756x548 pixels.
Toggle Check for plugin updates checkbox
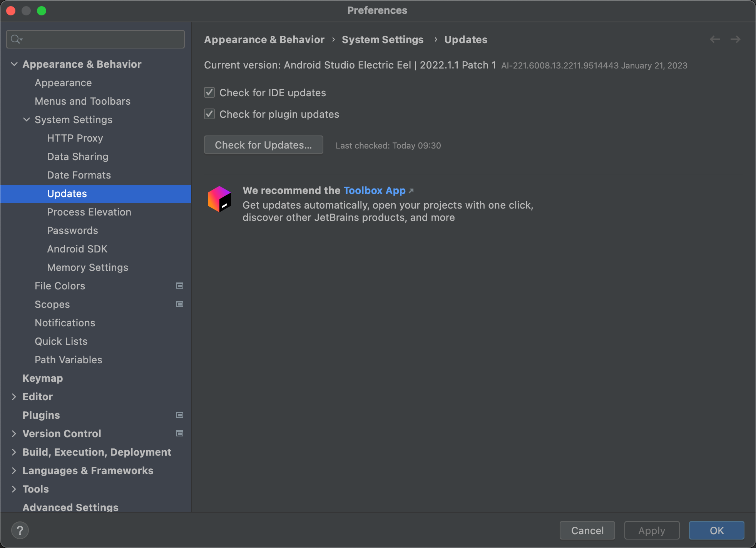209,114
